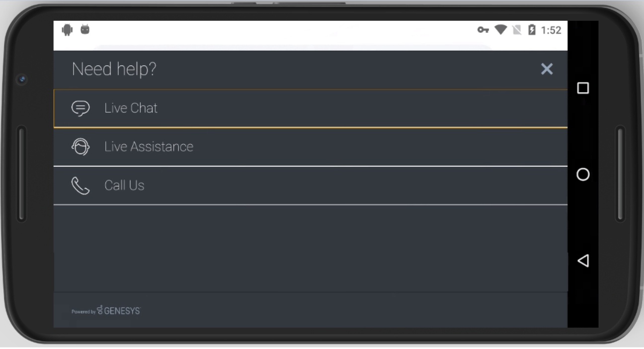Click the 1:52 clock in status bar
The image size is (644, 349).
pyautogui.click(x=551, y=30)
